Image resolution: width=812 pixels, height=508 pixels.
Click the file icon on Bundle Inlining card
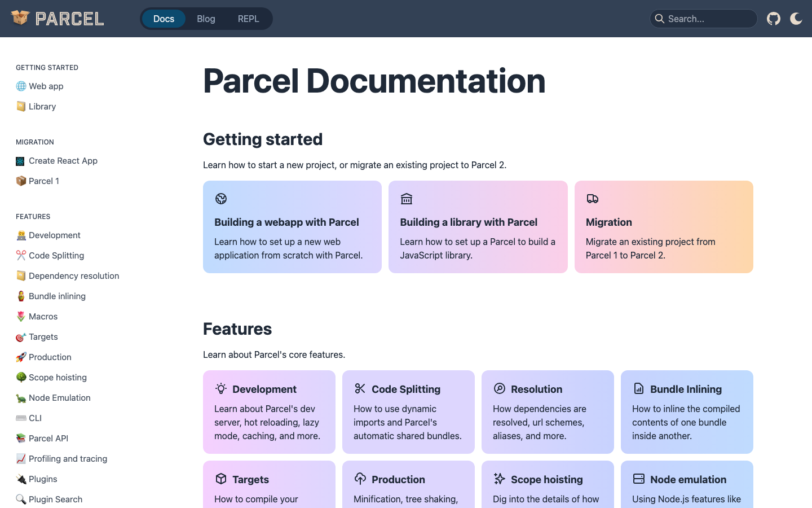coord(639,388)
